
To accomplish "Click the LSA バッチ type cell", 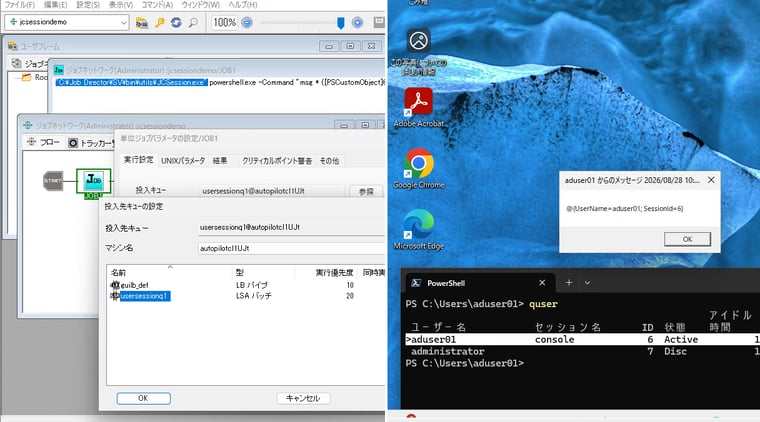I will click(x=253, y=296).
